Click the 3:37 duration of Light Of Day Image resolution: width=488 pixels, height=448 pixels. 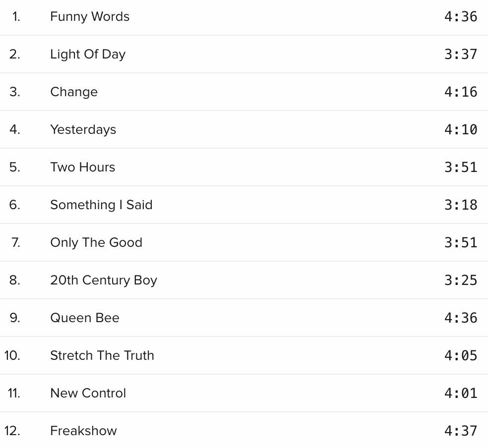(x=461, y=55)
